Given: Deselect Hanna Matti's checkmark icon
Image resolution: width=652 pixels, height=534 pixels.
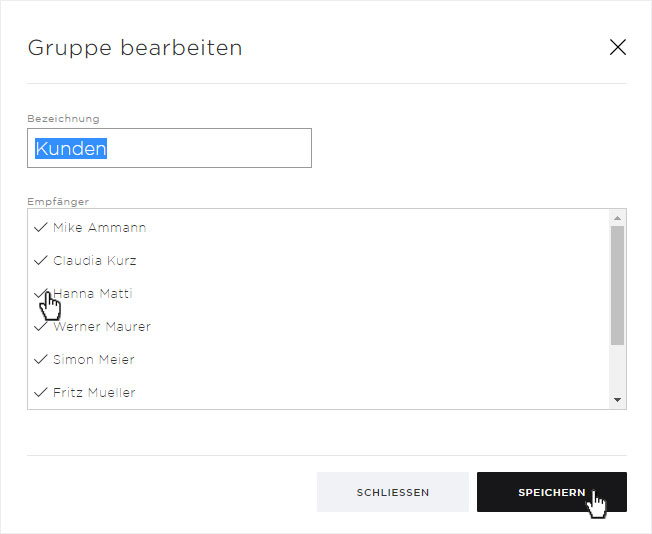Looking at the screenshot, I should coord(40,293).
